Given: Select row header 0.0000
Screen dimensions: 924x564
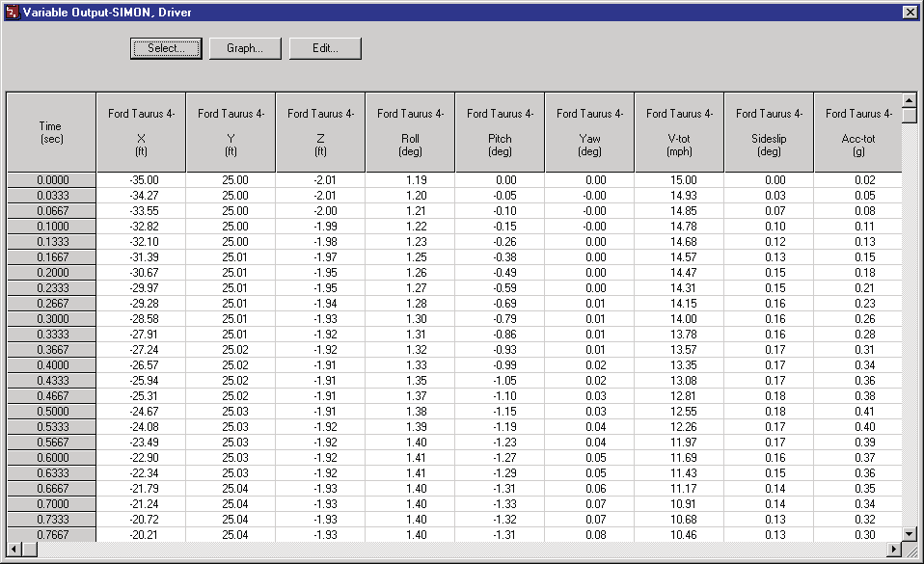Looking at the screenshot, I should [x=51, y=180].
